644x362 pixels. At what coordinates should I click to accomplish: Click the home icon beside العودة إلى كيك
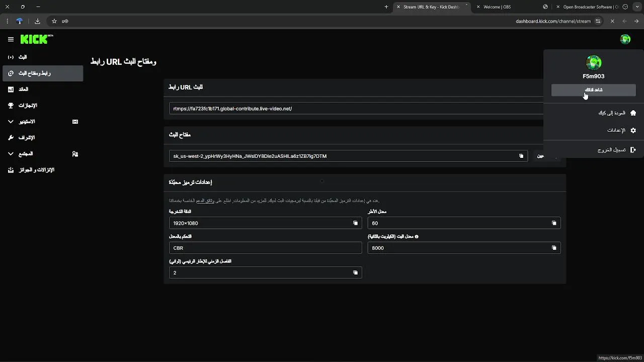[633, 113]
